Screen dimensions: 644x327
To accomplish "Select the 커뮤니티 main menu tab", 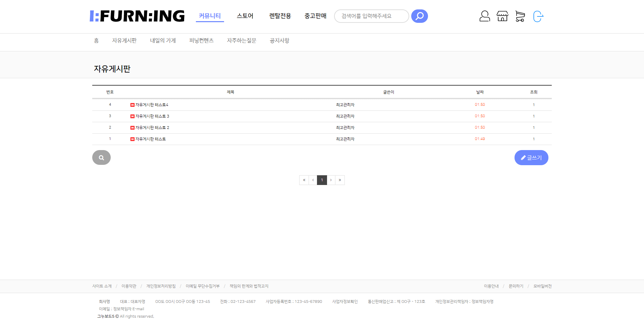I will [x=210, y=16].
